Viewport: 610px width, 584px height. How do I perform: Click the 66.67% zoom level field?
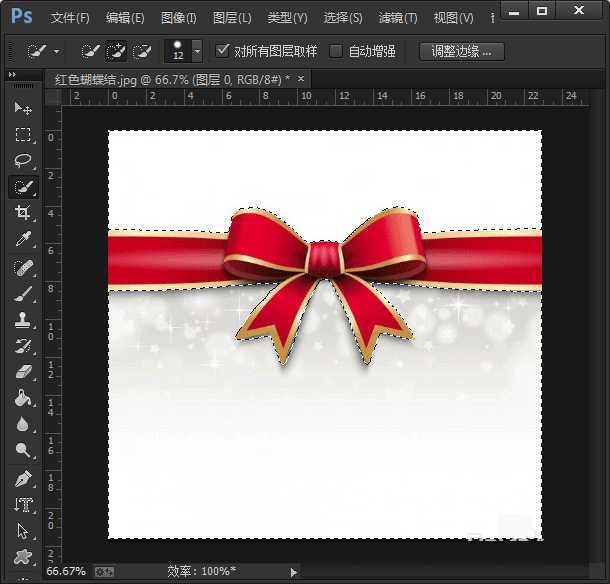[x=66, y=572]
